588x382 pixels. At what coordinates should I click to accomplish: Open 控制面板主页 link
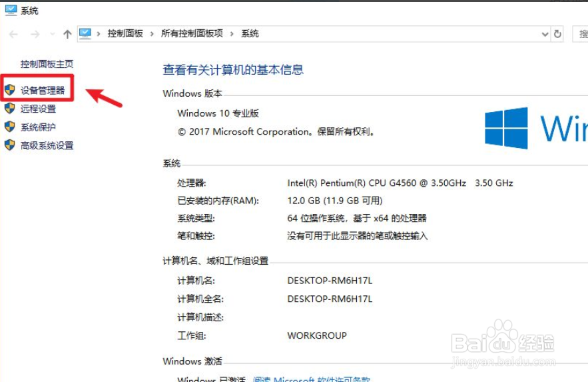click(x=47, y=64)
